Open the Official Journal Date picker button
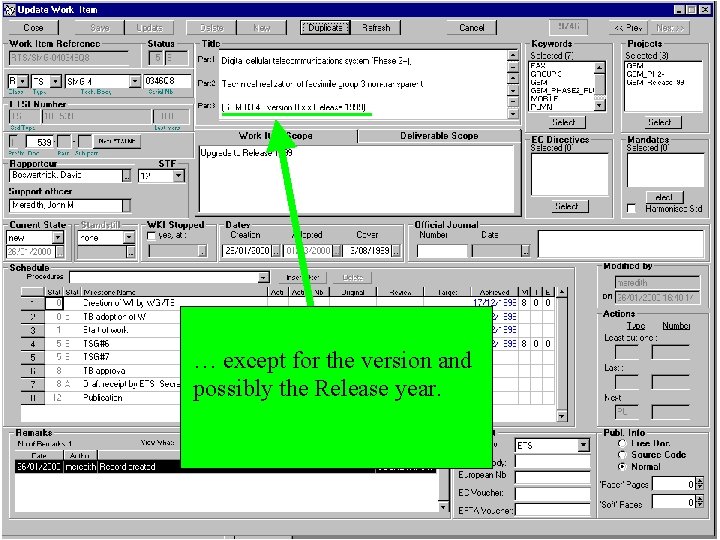The width and height of the screenshot is (720, 540). [525, 251]
